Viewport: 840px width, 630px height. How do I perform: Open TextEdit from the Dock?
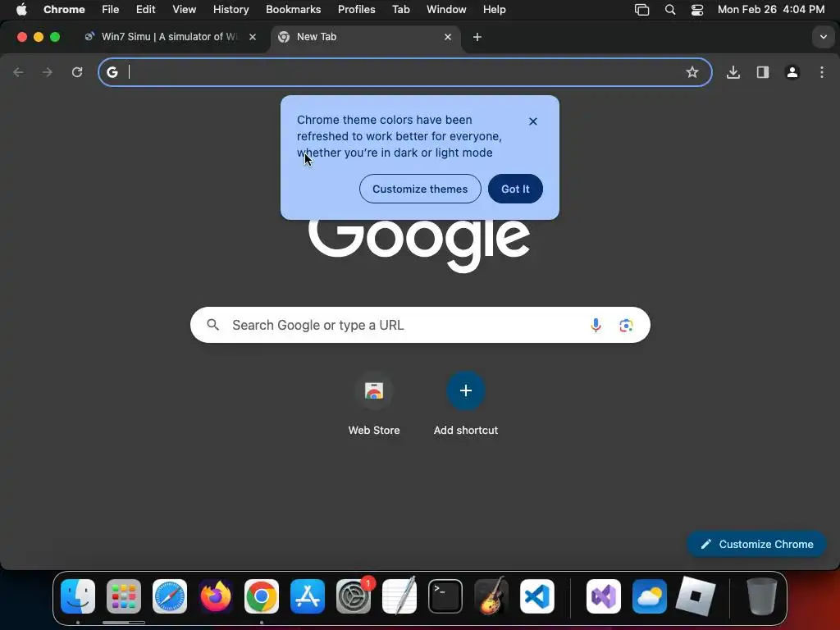399,596
